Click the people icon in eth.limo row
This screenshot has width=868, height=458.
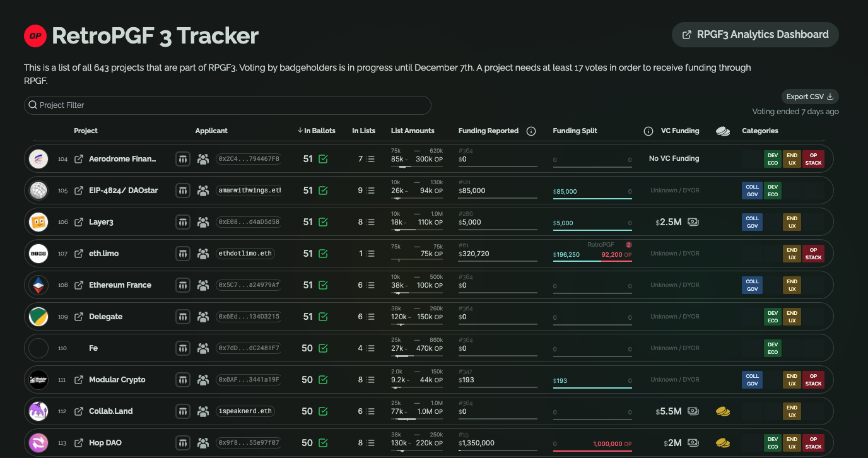tap(203, 254)
